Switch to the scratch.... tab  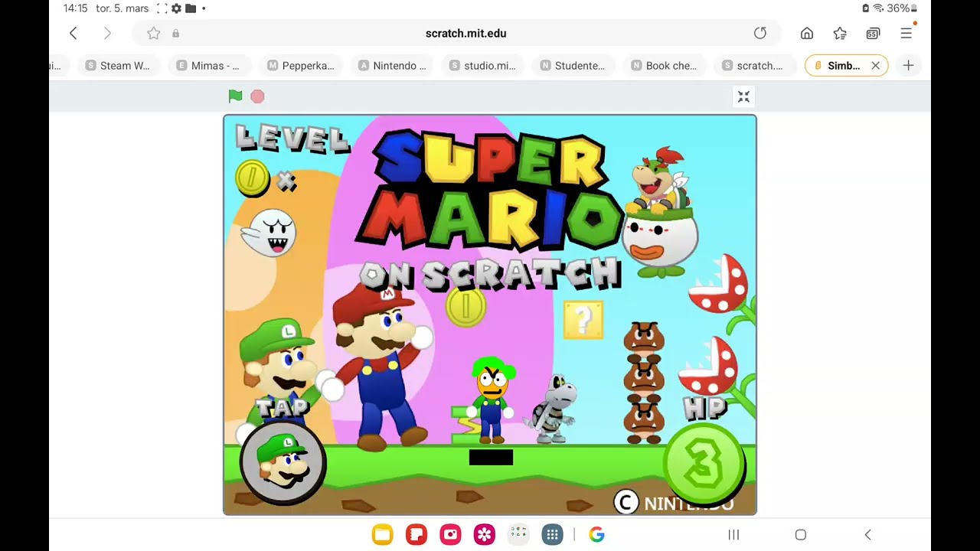click(753, 66)
